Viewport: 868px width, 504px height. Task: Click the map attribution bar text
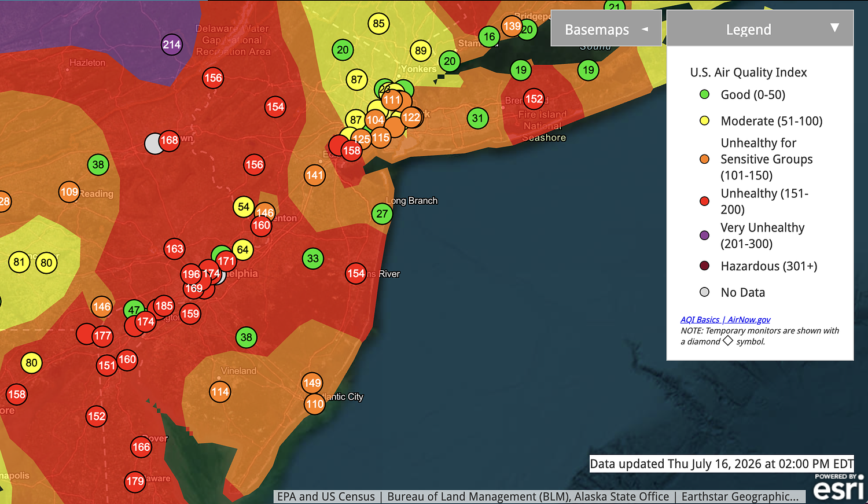coord(539,496)
